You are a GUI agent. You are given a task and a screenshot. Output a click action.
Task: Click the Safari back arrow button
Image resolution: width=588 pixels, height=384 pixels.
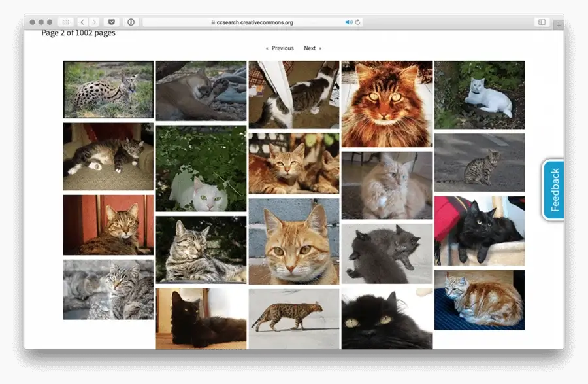click(82, 22)
